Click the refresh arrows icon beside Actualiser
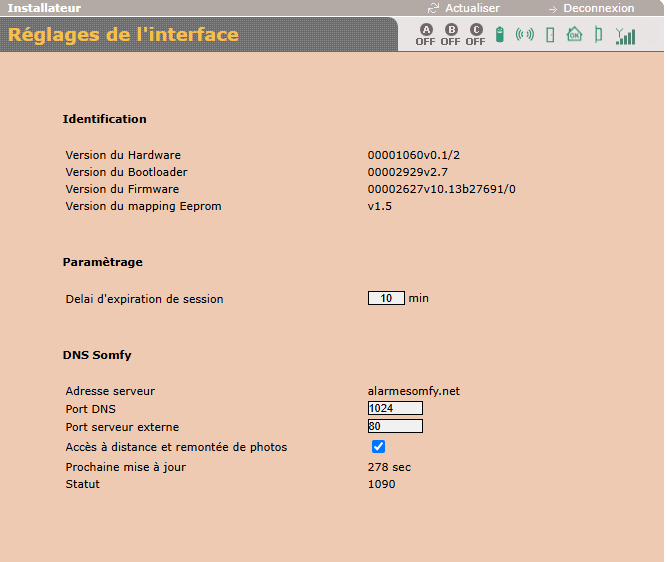The image size is (667, 562). click(x=433, y=8)
